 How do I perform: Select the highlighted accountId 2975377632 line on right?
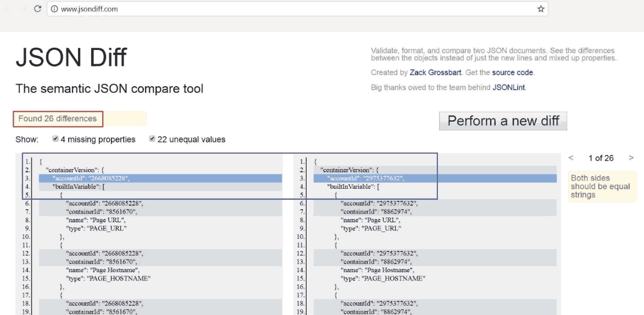435,178
